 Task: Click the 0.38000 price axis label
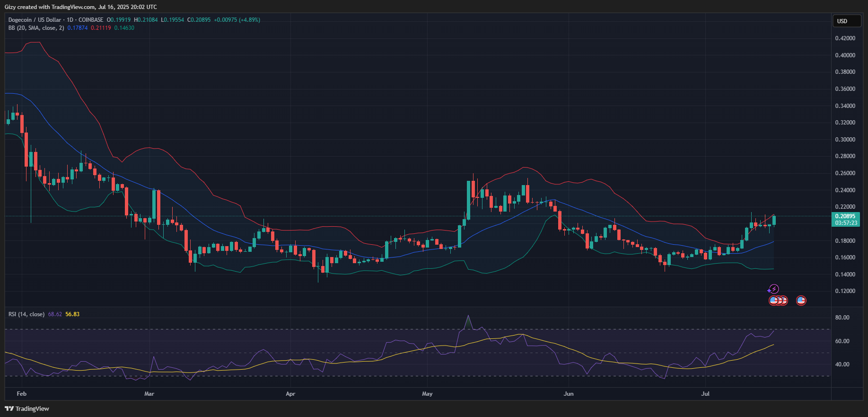845,72
